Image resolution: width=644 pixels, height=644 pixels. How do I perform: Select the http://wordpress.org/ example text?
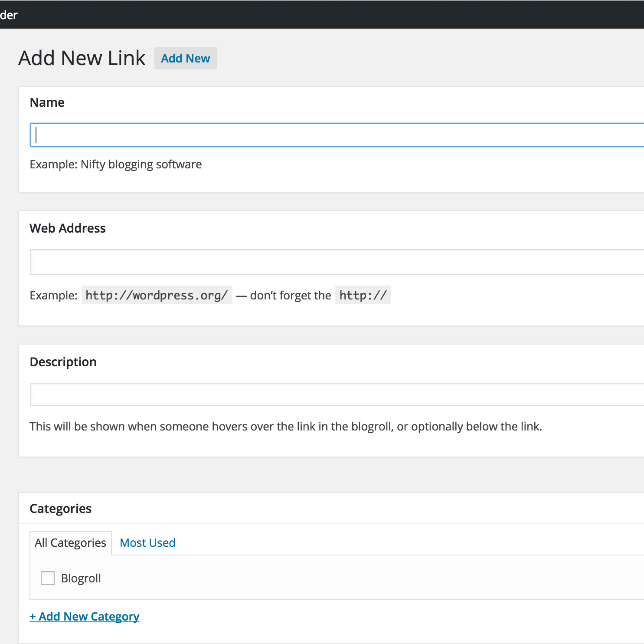click(157, 295)
